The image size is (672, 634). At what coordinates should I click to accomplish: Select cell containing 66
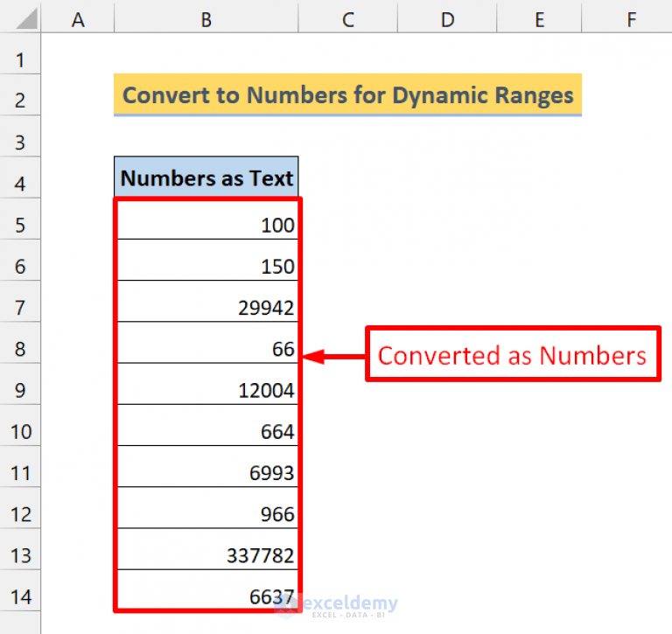coord(206,343)
